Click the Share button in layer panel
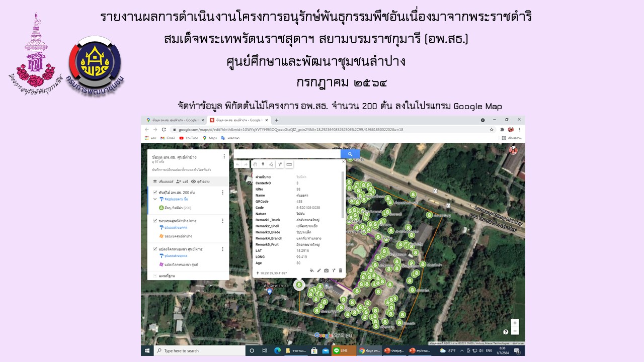This screenshot has width=644, height=362. 181,181
